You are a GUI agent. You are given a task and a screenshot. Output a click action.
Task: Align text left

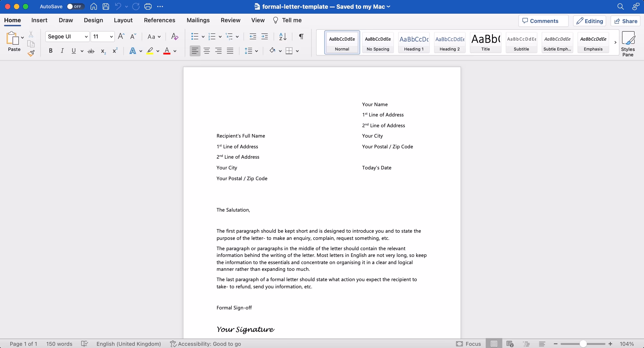click(x=195, y=51)
